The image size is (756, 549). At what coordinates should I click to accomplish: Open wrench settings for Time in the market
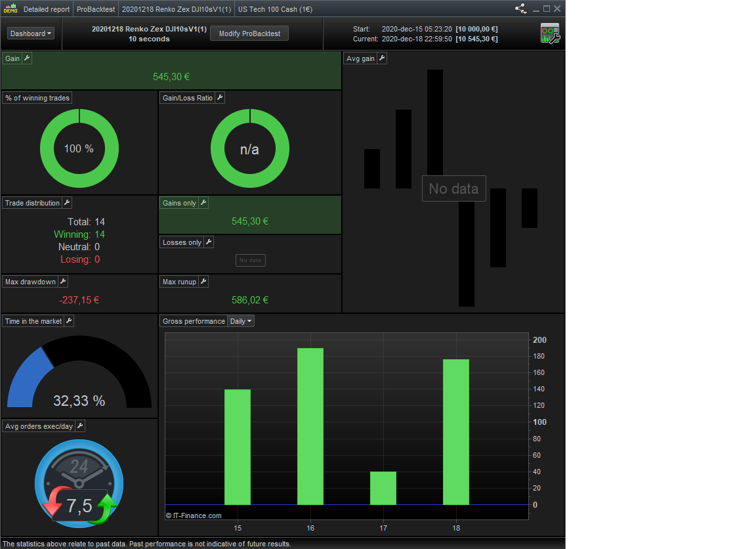[69, 321]
